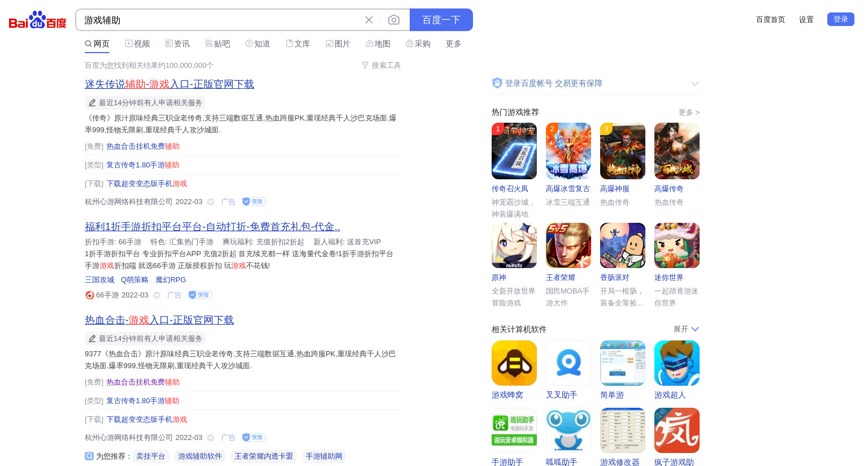The image size is (868, 466).
Task: Open the Baidu logo homepage
Action: pyautogui.click(x=37, y=20)
